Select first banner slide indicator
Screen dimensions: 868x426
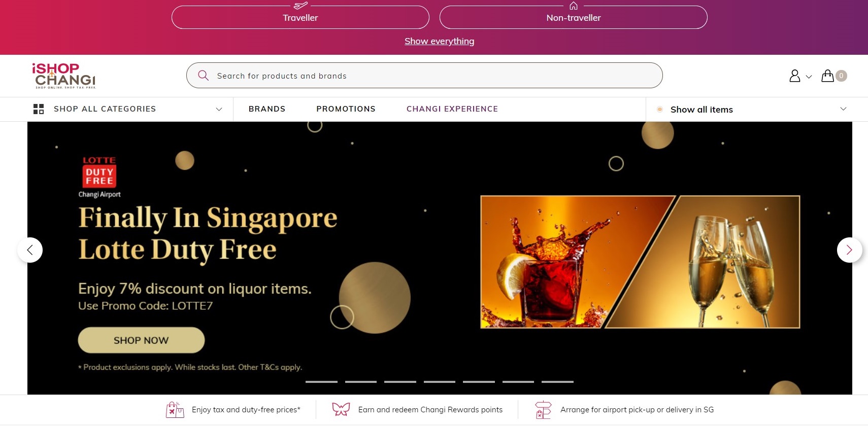click(321, 381)
